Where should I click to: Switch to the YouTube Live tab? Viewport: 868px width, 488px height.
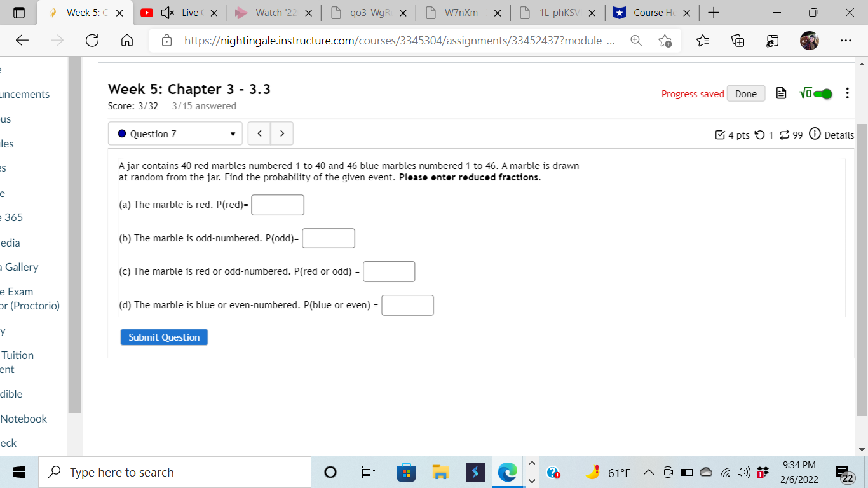point(180,13)
